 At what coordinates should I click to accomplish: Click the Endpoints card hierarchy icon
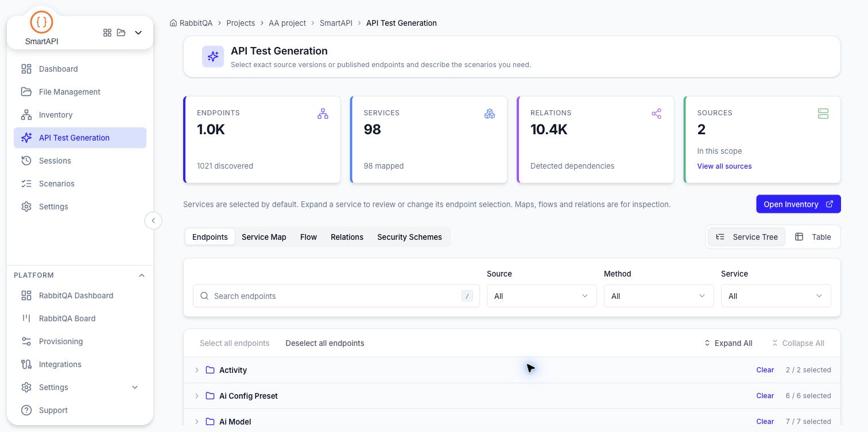323,114
